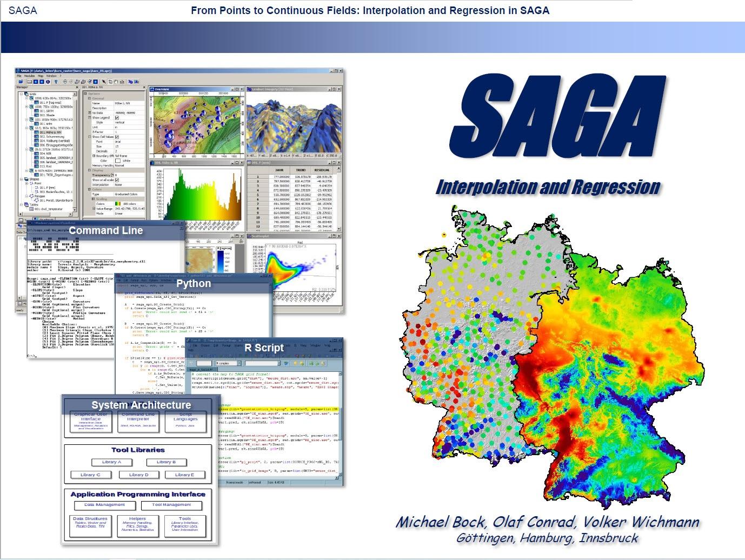Collapse the Display properties section

pyautogui.click(x=89, y=170)
